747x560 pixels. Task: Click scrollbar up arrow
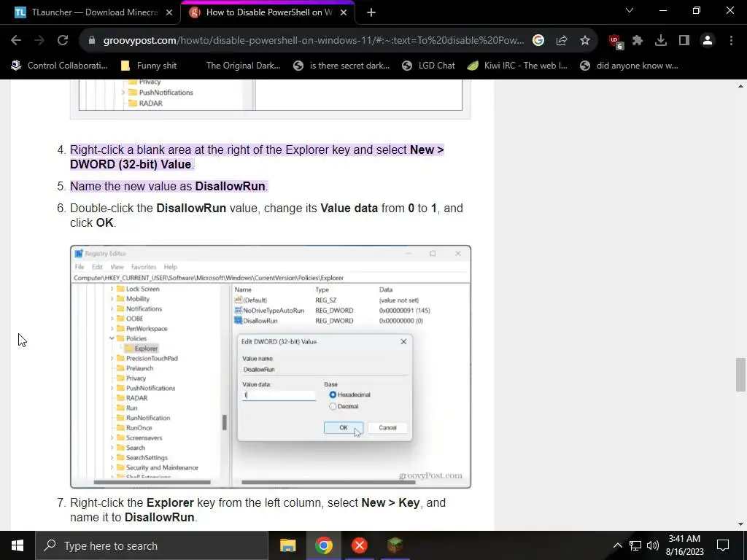[x=740, y=86]
